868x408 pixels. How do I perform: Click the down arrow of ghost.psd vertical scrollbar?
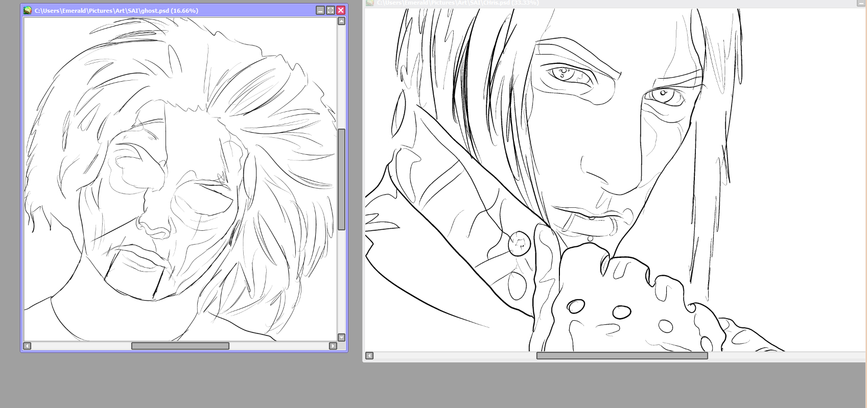tap(341, 338)
